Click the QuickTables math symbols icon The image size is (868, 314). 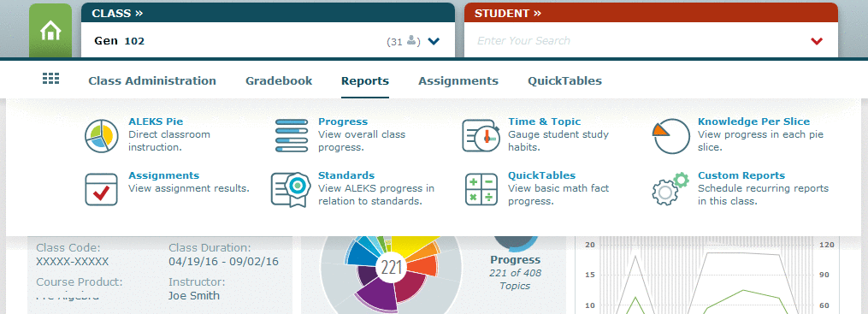point(481,190)
